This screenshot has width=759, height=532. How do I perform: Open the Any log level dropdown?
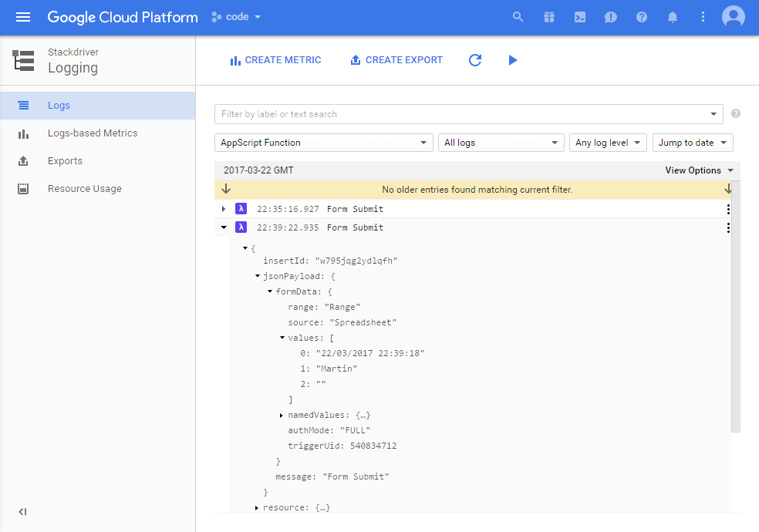[608, 143]
